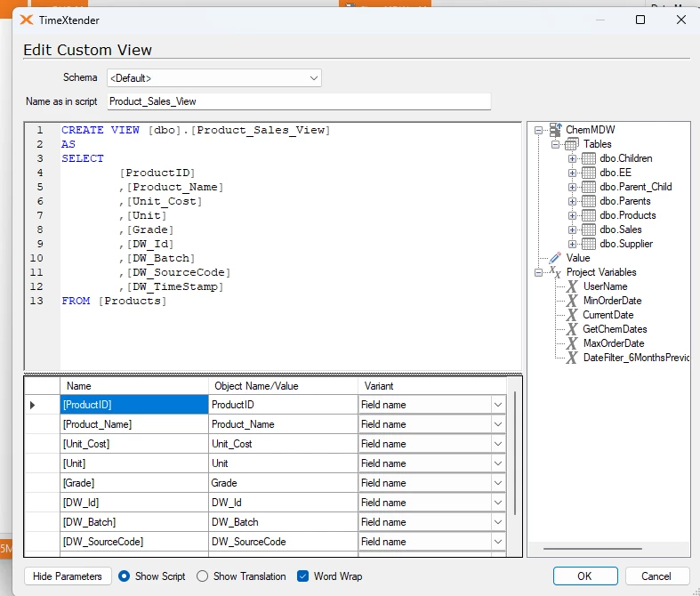The image size is (700, 596).
Task: Click the FROM [Products] script line
Action: pos(114,301)
